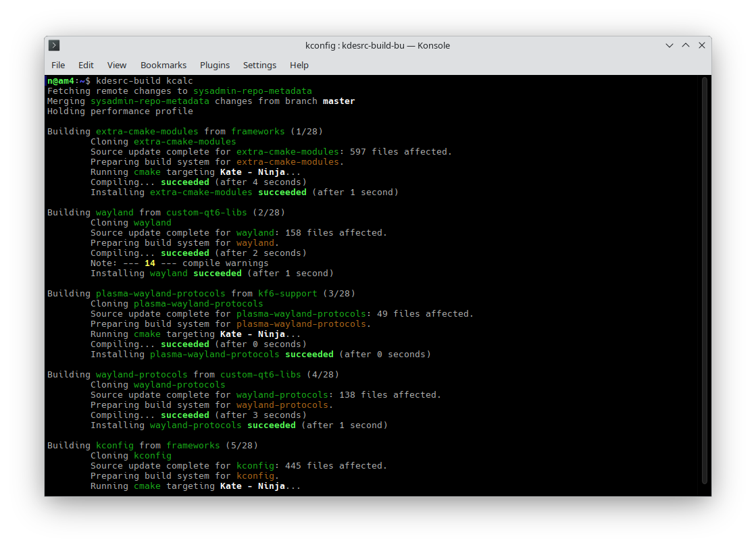This screenshot has height=549, width=756.
Task: Click 'kf6-support' in the plasma-wayland-protocols build line
Action: [288, 294]
